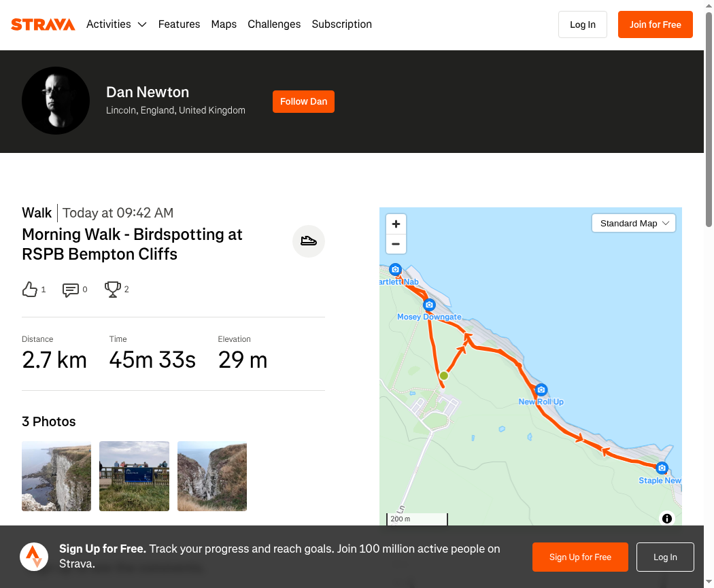Open the first cliff photo thumbnail
Viewport: 714px width, 588px height.
click(x=56, y=477)
